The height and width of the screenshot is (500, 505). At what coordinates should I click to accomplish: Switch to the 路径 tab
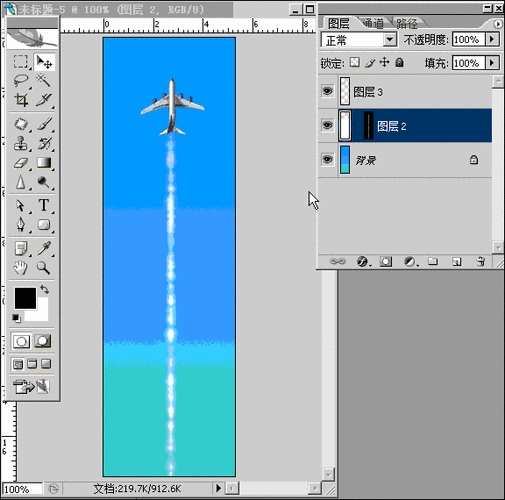click(x=407, y=23)
